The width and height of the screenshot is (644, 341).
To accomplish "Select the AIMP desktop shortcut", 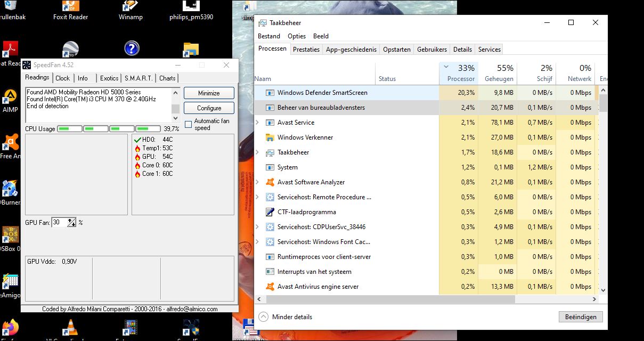I will pyautogui.click(x=10, y=100).
